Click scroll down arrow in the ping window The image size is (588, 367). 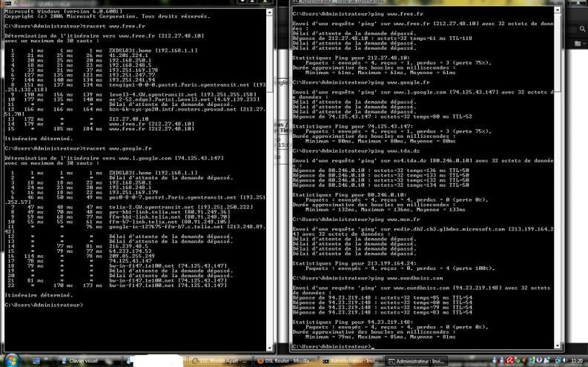click(x=558, y=345)
